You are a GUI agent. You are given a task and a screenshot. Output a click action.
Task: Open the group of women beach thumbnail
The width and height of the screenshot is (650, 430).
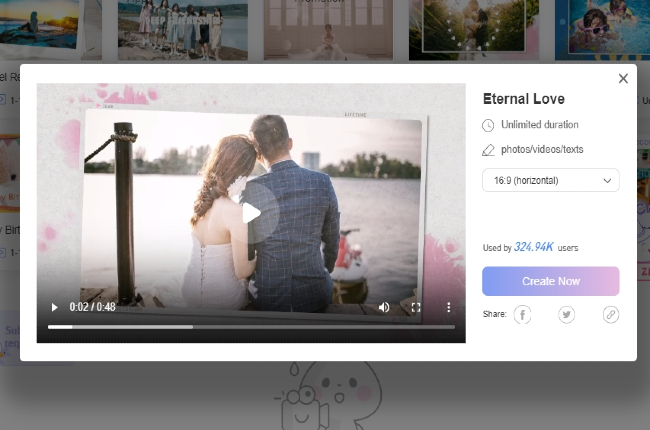coord(182,28)
